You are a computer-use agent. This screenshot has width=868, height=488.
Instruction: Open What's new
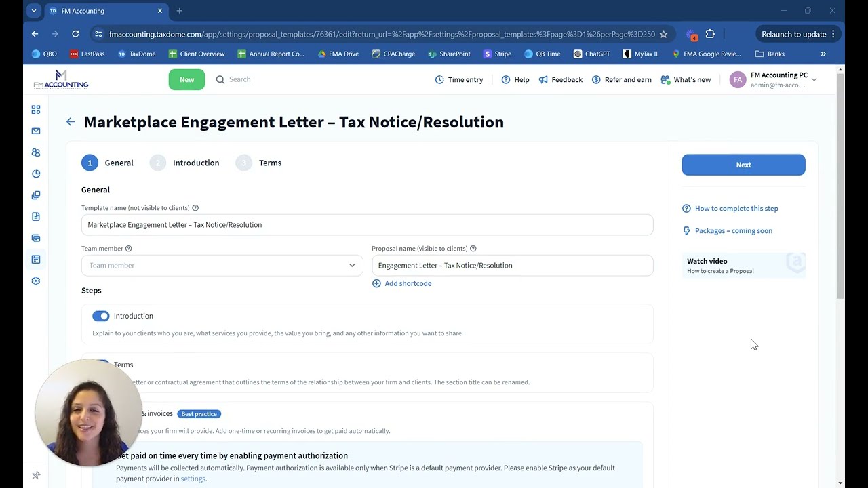click(x=686, y=80)
